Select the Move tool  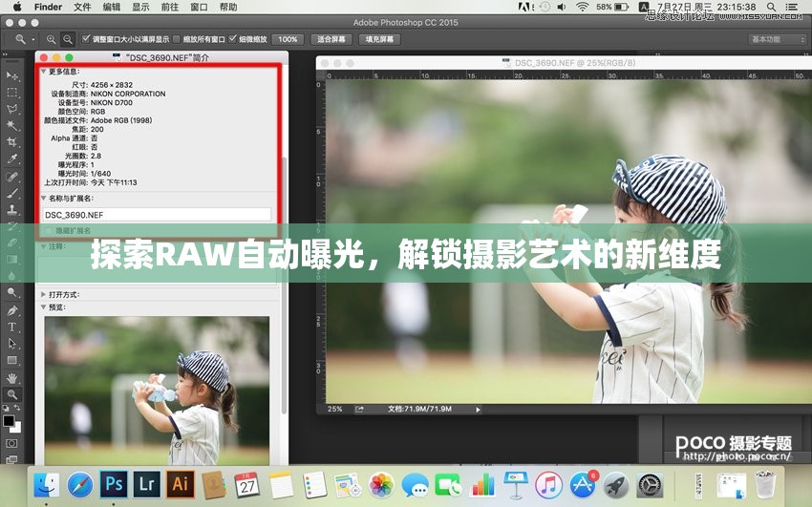coord(11,75)
